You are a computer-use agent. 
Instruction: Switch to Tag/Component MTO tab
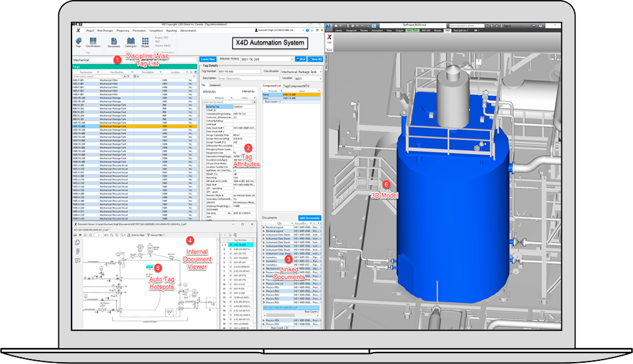coord(296,85)
